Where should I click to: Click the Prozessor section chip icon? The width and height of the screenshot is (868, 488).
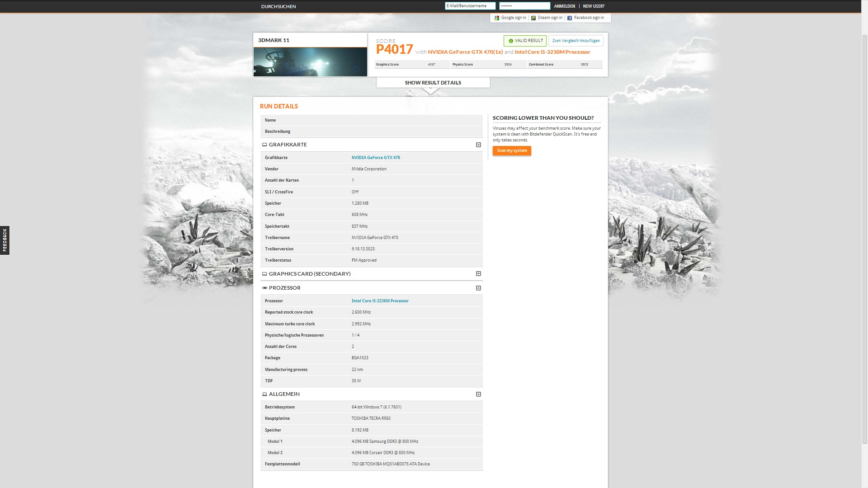pyautogui.click(x=264, y=288)
